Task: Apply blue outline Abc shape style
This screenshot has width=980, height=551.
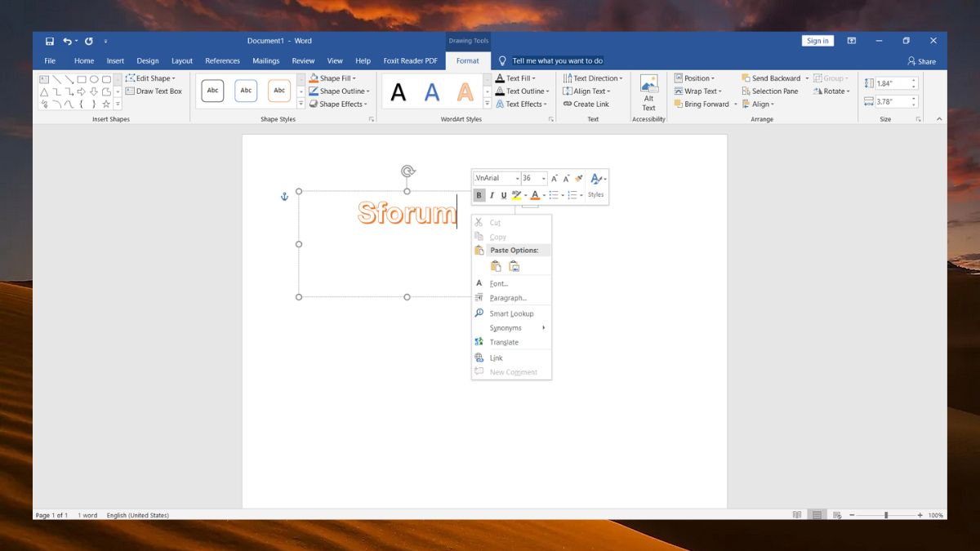Action: [x=246, y=91]
